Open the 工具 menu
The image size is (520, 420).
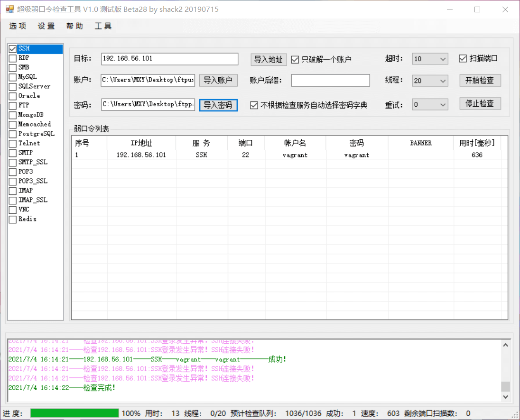pos(103,26)
